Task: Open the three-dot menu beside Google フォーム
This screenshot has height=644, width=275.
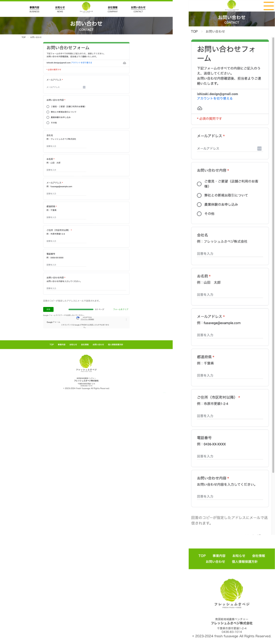Action: 126,319
